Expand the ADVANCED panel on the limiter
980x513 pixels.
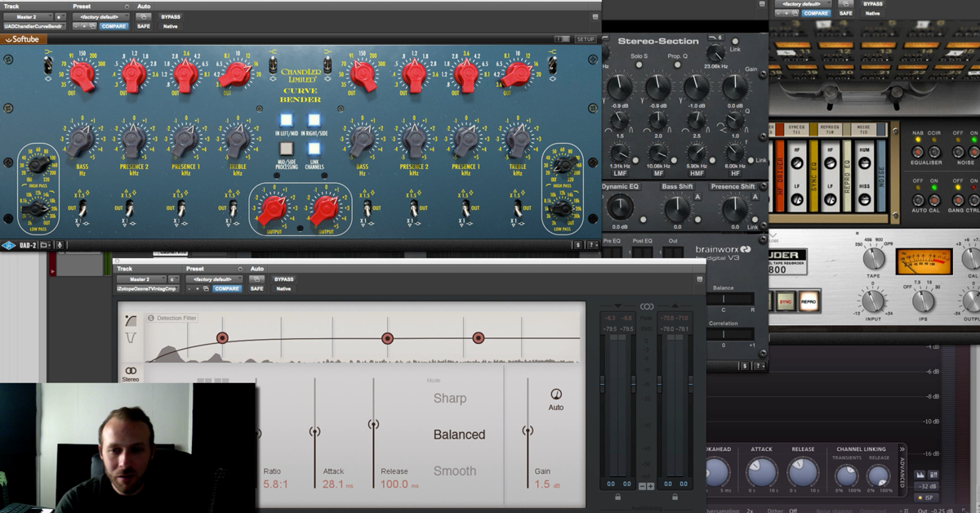tap(902, 474)
